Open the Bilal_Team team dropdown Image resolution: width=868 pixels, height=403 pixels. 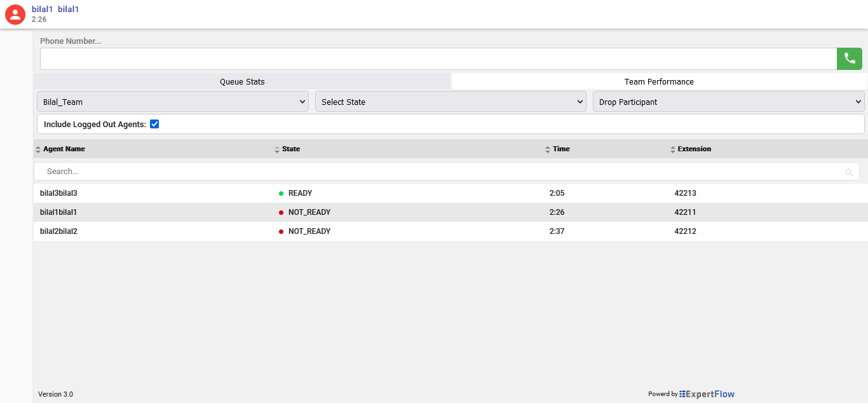[x=173, y=102]
